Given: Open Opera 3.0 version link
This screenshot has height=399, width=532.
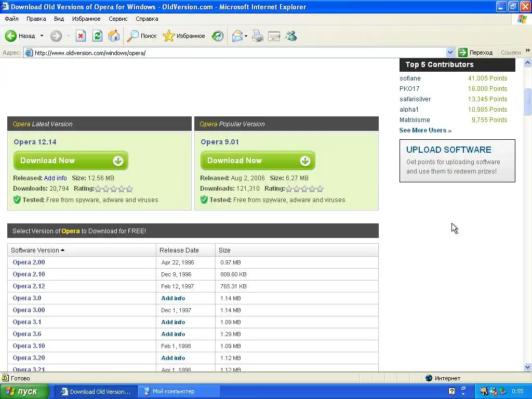Looking at the screenshot, I should [27, 298].
